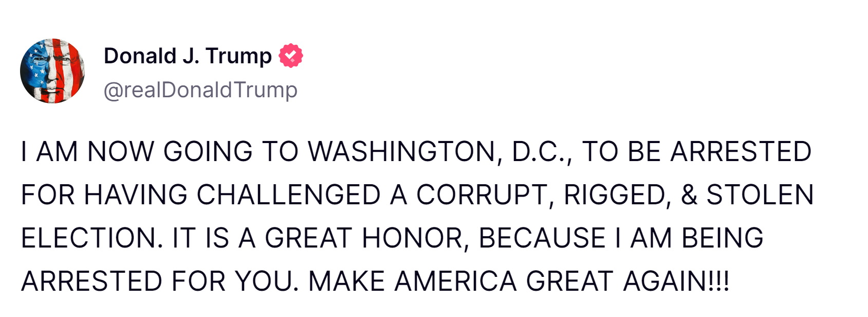Screen dimensions: 868x317
Task: Click the flag-painted profile avatar
Action: tap(52, 71)
